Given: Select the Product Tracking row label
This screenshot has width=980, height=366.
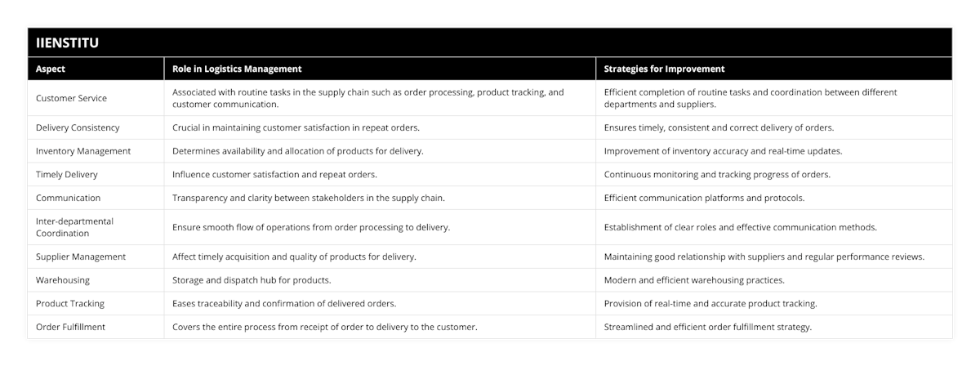Looking at the screenshot, I should (x=70, y=303).
